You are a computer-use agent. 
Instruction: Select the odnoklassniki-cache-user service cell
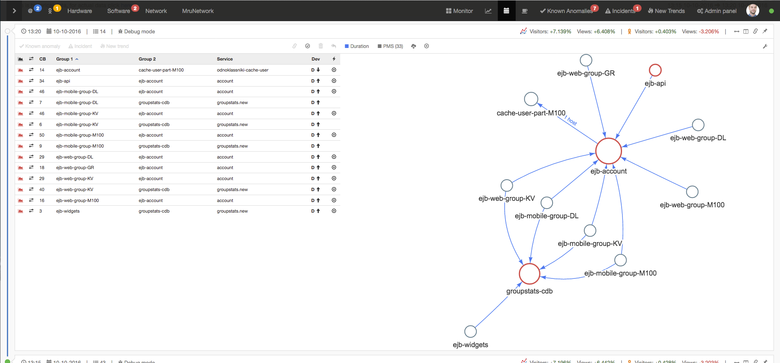point(243,70)
